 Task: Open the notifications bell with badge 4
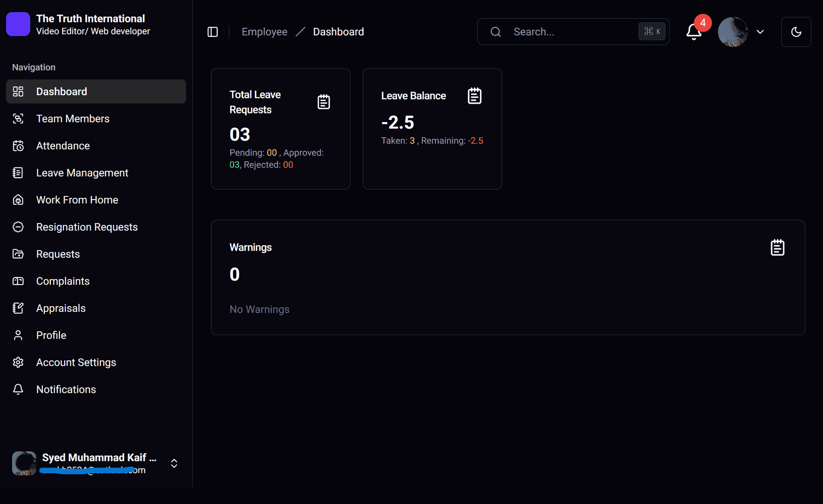coord(693,32)
